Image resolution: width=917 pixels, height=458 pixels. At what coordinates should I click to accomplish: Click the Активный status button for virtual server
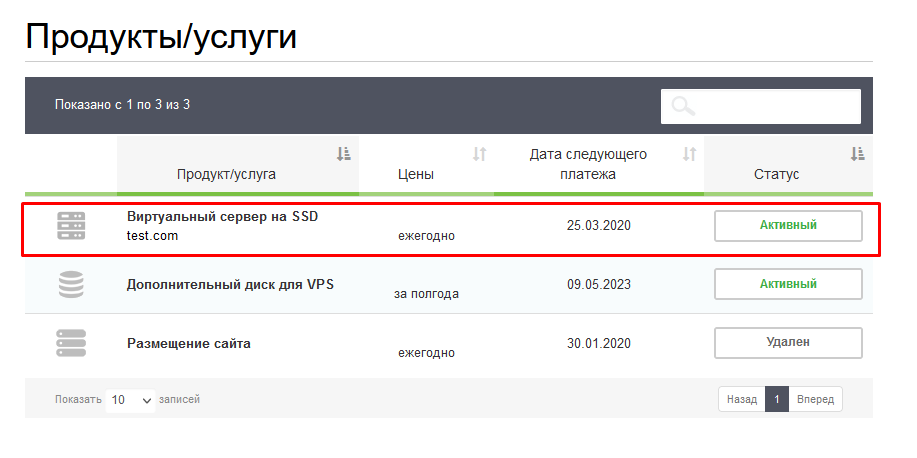coord(788,226)
